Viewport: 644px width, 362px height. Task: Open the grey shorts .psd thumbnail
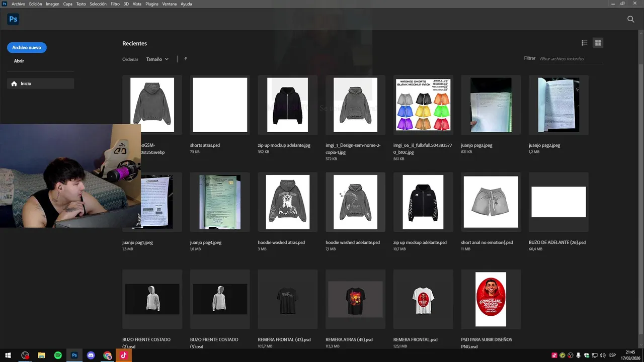(491, 202)
